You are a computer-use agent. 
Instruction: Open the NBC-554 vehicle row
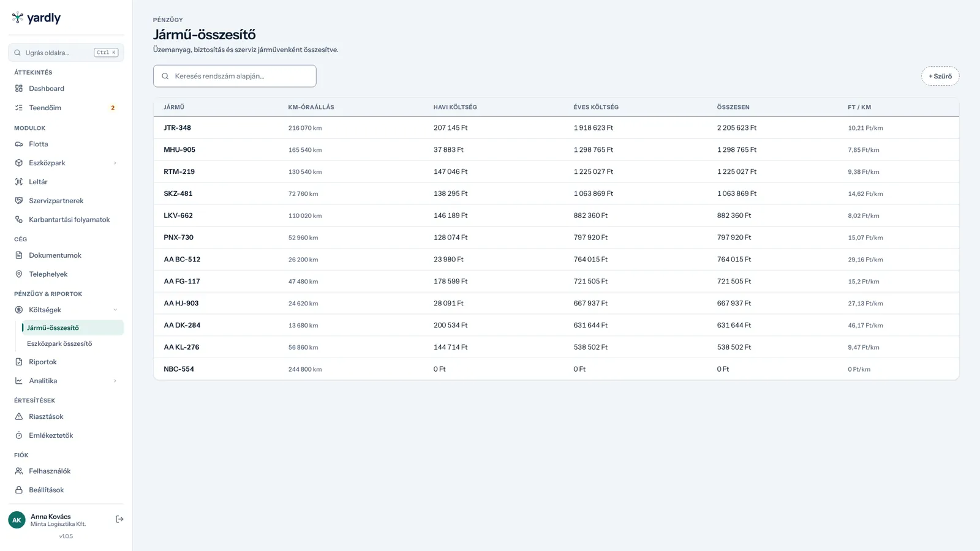[x=556, y=369]
